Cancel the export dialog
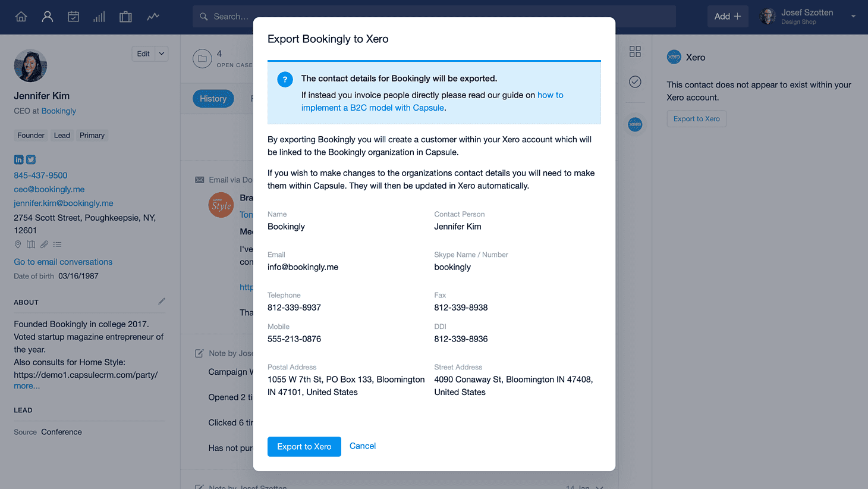868x489 pixels. [x=363, y=446]
